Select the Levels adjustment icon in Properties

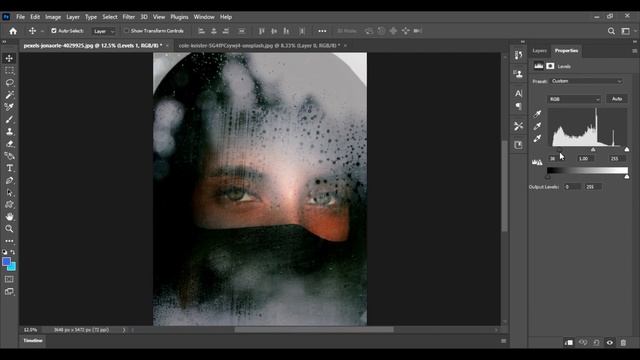click(538, 66)
